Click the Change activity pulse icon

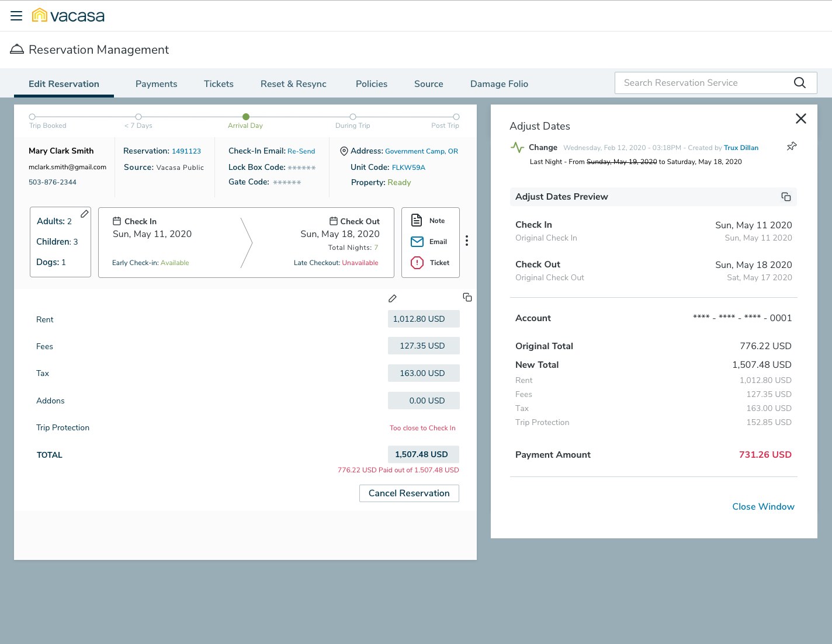click(x=517, y=147)
